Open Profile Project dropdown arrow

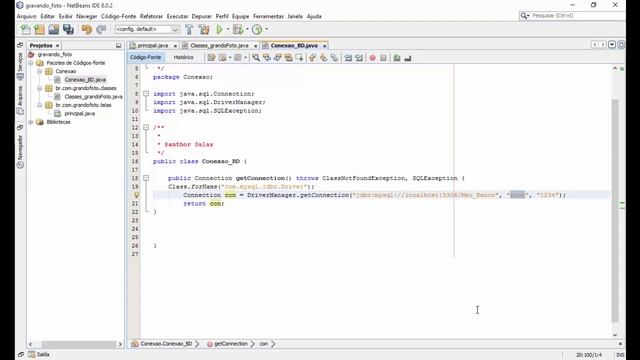(x=267, y=29)
